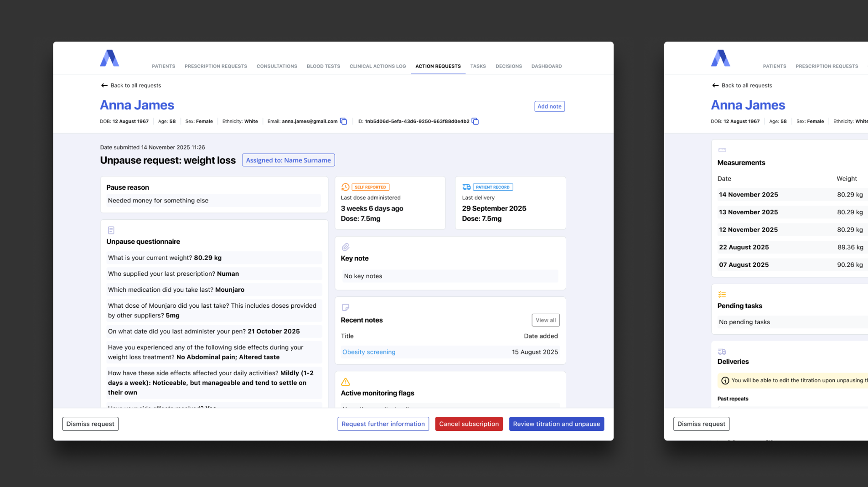Viewport: 868px width, 487px height.
Task: Click the 'Who supplied your last prescription' row
Action: (214, 274)
